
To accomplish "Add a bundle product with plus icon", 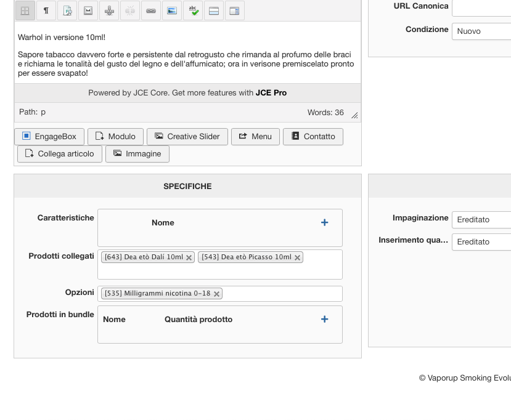I will pyautogui.click(x=325, y=319).
